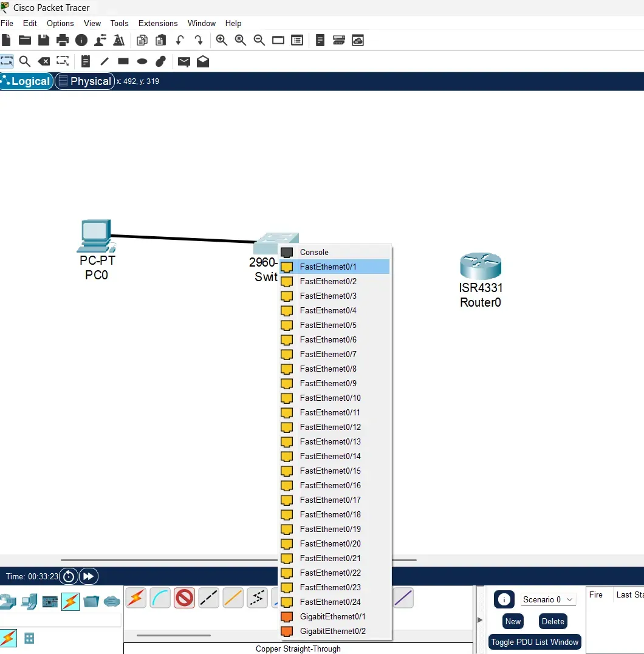
Task: Activate the Inspect magnifier tool
Action: [x=25, y=61]
